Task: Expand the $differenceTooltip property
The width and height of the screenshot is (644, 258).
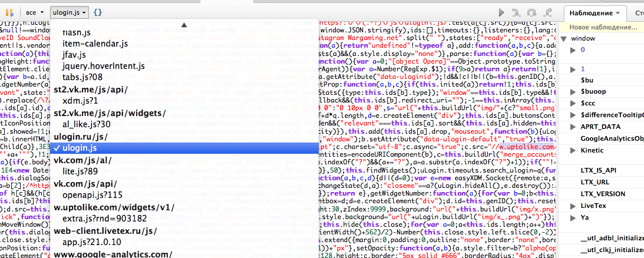Action: (574, 115)
